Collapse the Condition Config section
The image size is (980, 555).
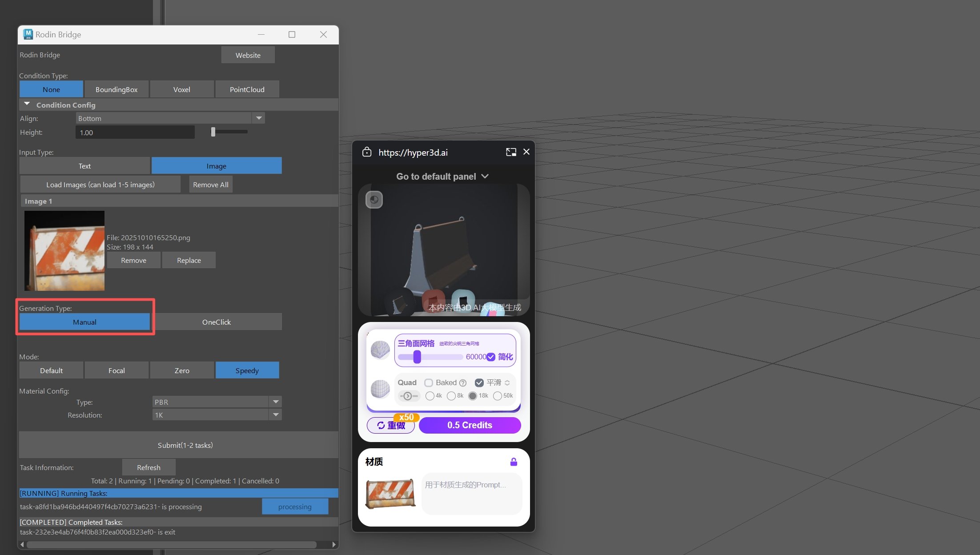27,105
